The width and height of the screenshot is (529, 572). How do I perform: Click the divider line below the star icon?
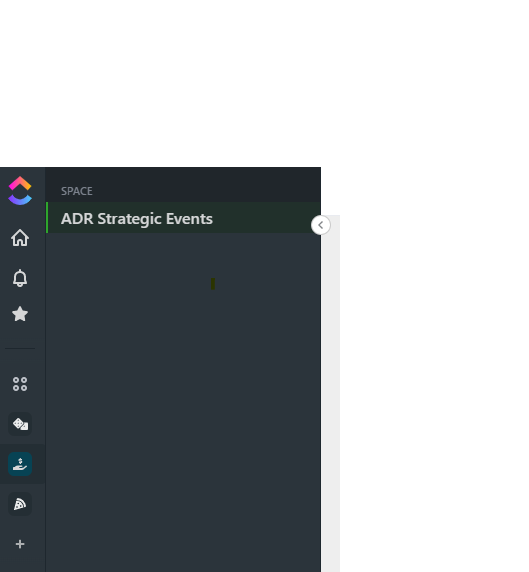point(20,348)
